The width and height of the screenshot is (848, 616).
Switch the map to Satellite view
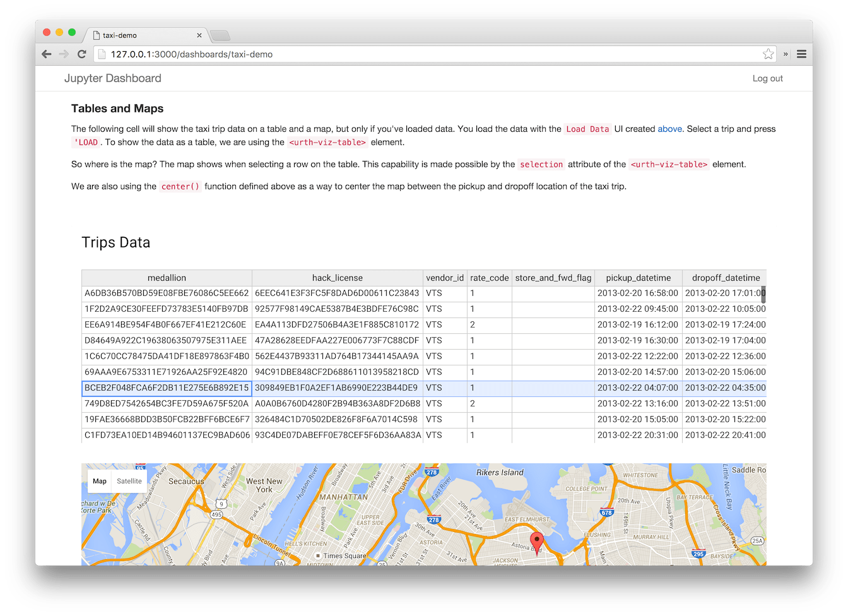pos(129,481)
